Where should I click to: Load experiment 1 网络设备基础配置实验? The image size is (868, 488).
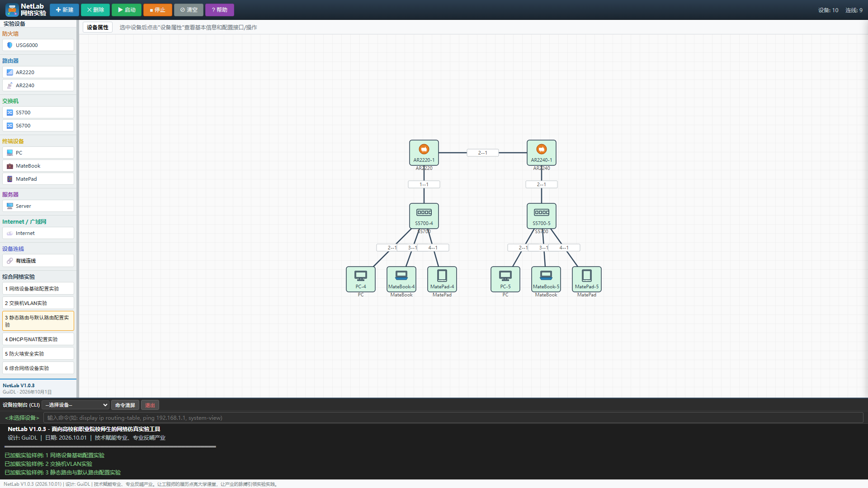coord(38,289)
